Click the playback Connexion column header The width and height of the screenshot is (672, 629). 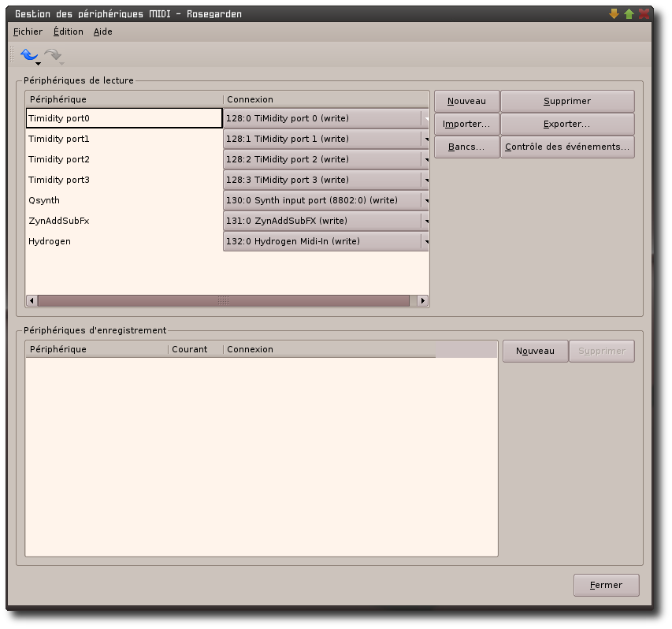(x=325, y=99)
